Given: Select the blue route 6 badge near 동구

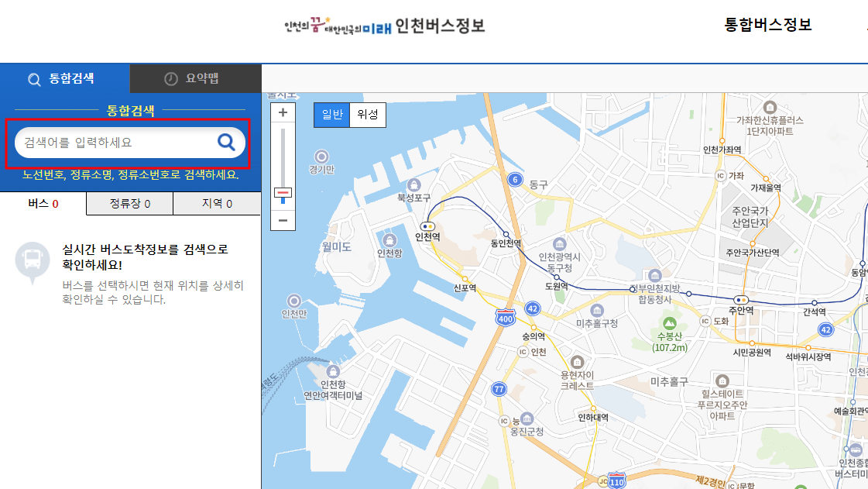Looking at the screenshot, I should (x=515, y=180).
